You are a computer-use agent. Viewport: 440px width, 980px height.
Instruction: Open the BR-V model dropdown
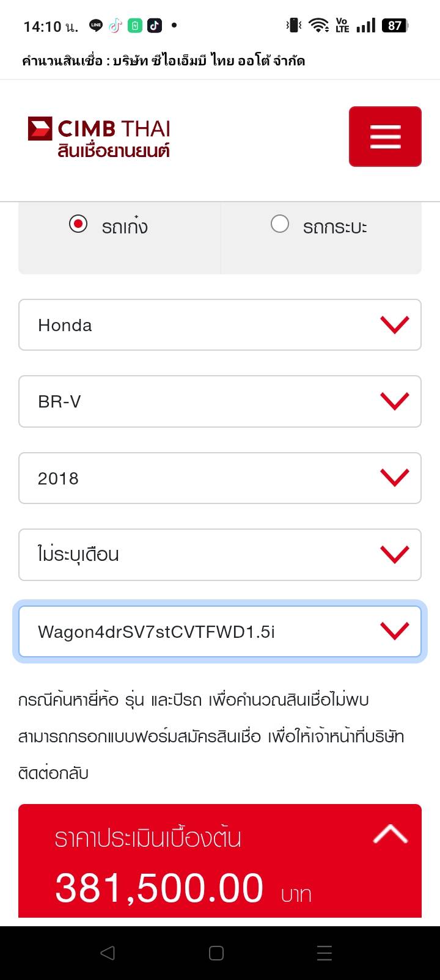tap(220, 401)
